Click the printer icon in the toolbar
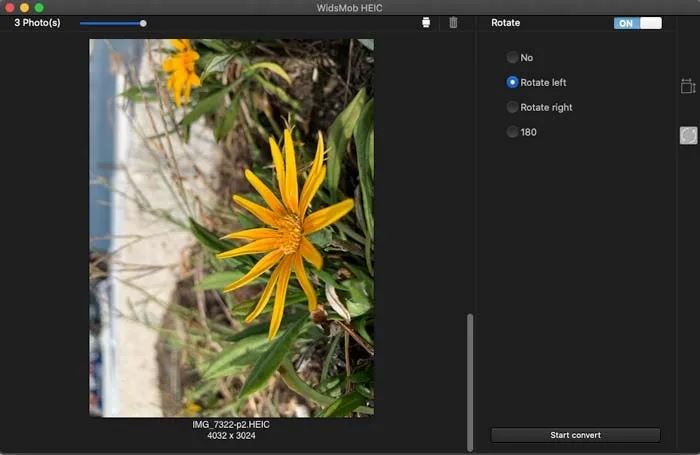The image size is (700, 455). click(x=426, y=22)
